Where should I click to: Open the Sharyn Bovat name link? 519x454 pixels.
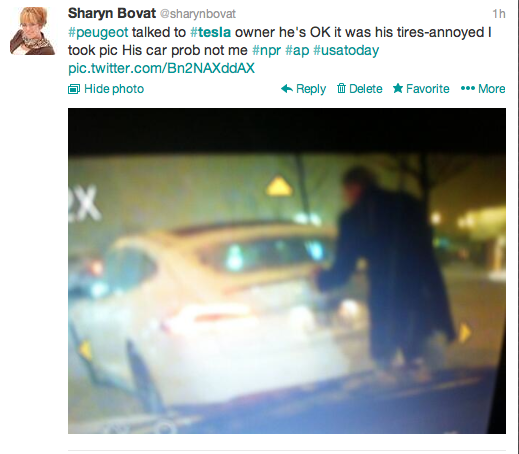[x=112, y=13]
